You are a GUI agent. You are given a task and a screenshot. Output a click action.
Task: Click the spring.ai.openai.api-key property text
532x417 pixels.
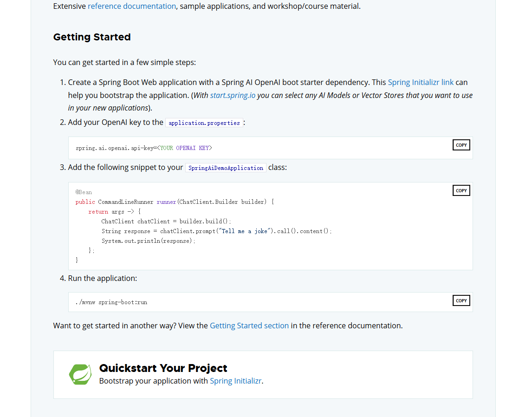click(x=144, y=148)
